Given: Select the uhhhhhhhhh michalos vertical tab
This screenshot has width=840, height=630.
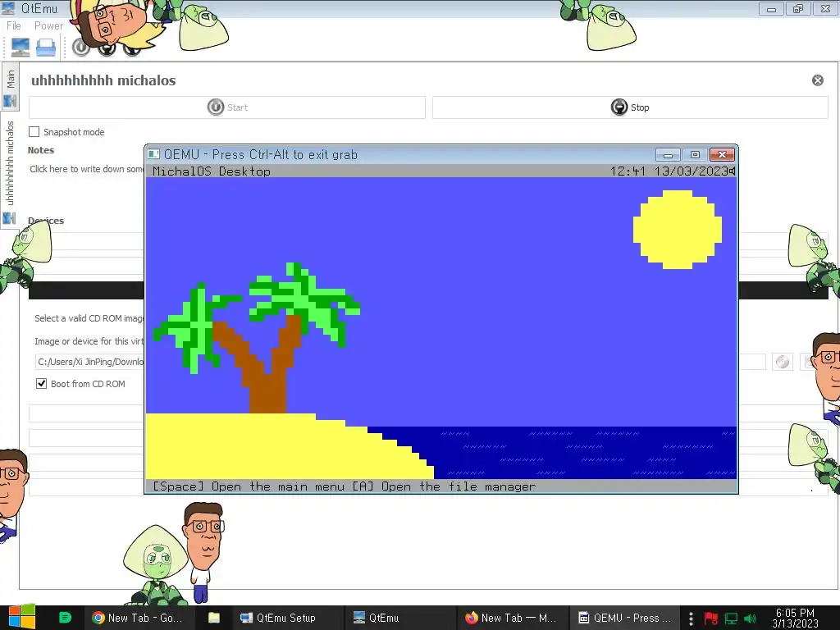Looking at the screenshot, I should (x=10, y=171).
